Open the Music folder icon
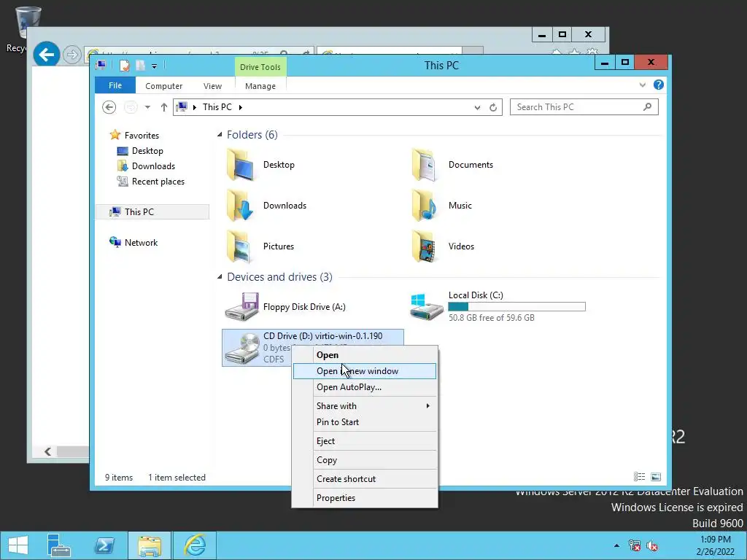 click(x=424, y=205)
